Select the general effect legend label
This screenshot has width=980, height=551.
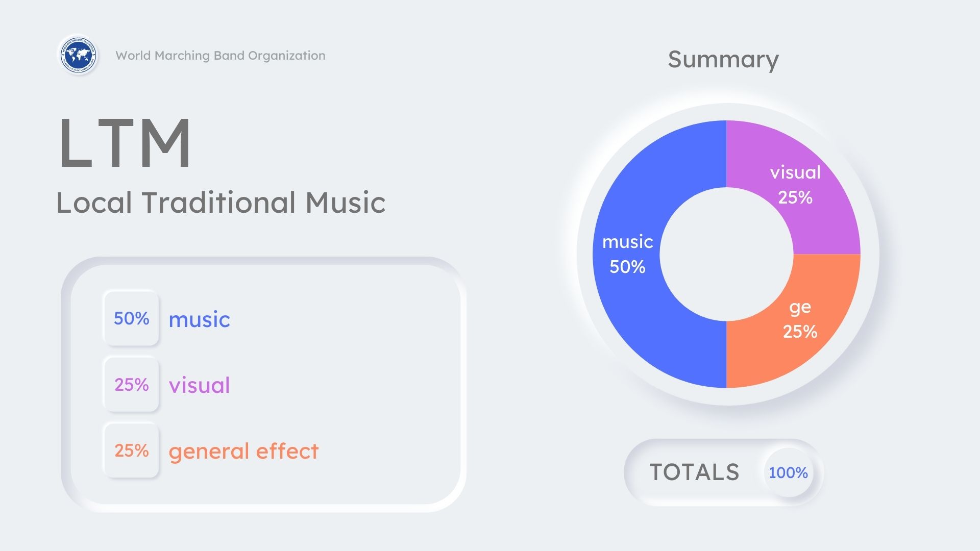click(x=243, y=452)
